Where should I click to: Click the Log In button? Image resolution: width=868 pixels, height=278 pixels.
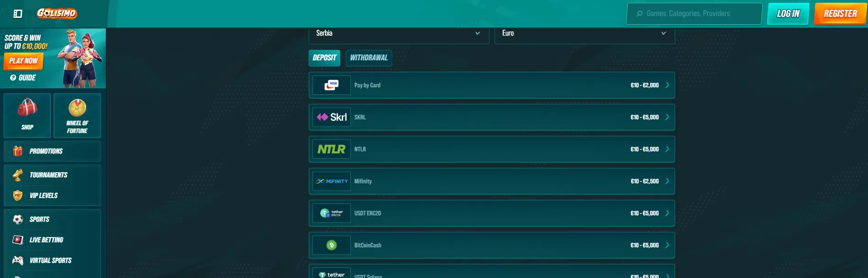coord(788,14)
